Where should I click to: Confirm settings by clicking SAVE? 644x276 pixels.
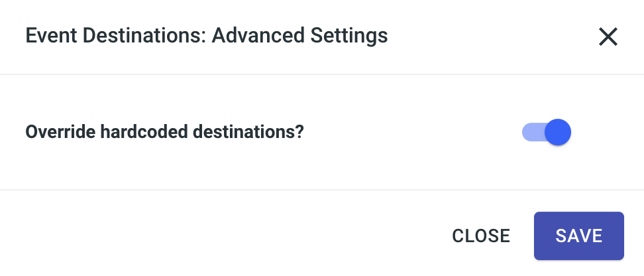[x=578, y=236]
